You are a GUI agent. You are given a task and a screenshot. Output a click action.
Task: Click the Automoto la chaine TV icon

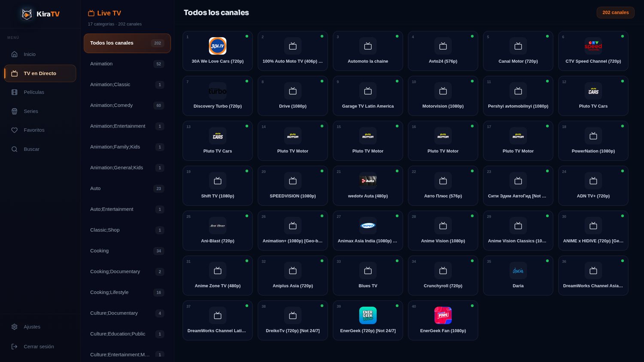point(368,46)
